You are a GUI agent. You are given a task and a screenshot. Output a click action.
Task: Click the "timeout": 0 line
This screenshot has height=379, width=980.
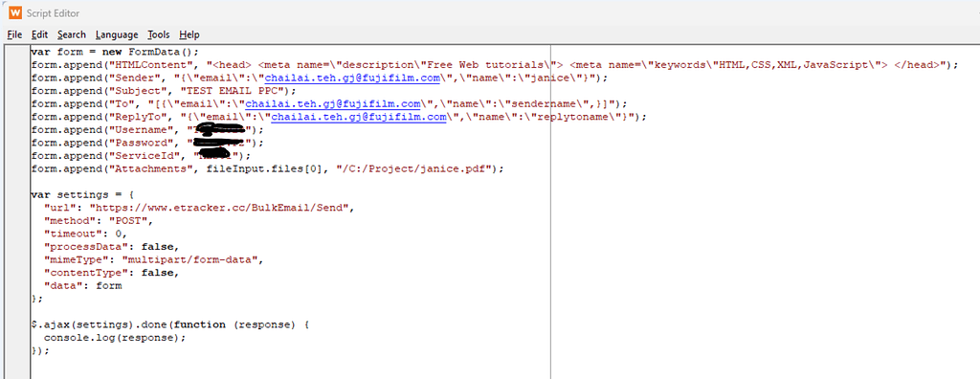pyautogui.click(x=85, y=234)
